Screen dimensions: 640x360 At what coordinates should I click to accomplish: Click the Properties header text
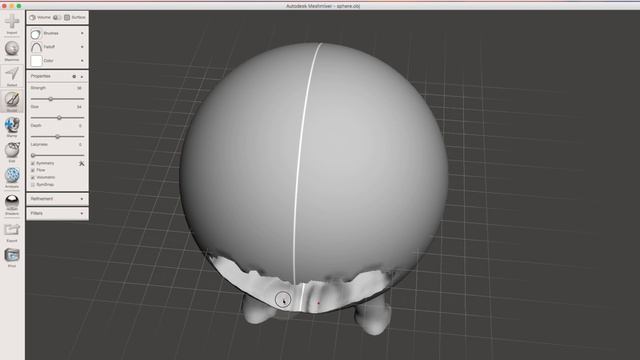tap(40, 76)
